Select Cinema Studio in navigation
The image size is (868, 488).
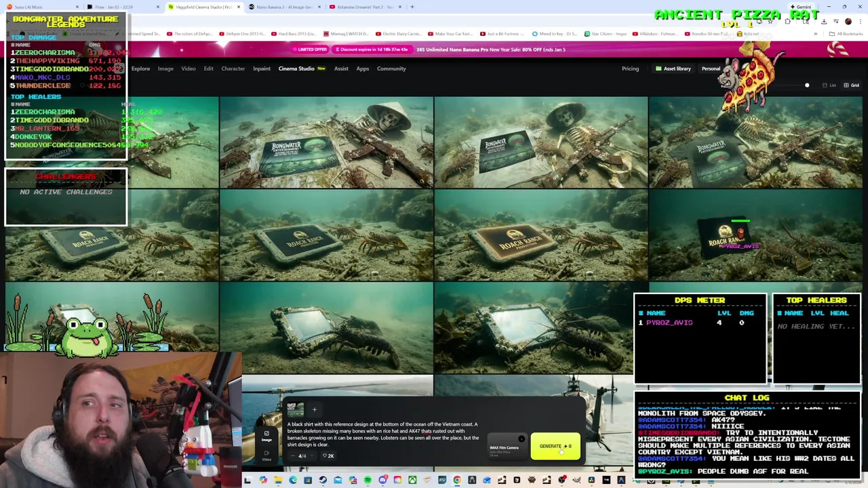296,68
